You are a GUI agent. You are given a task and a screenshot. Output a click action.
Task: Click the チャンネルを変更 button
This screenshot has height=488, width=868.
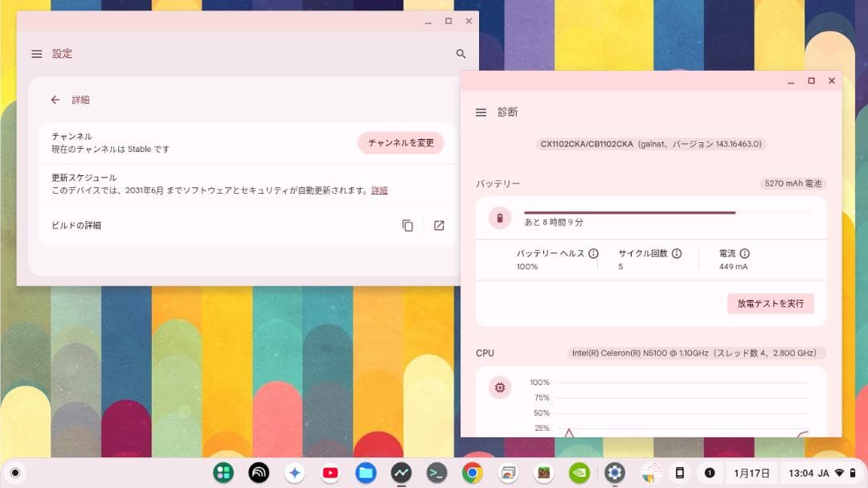point(400,143)
